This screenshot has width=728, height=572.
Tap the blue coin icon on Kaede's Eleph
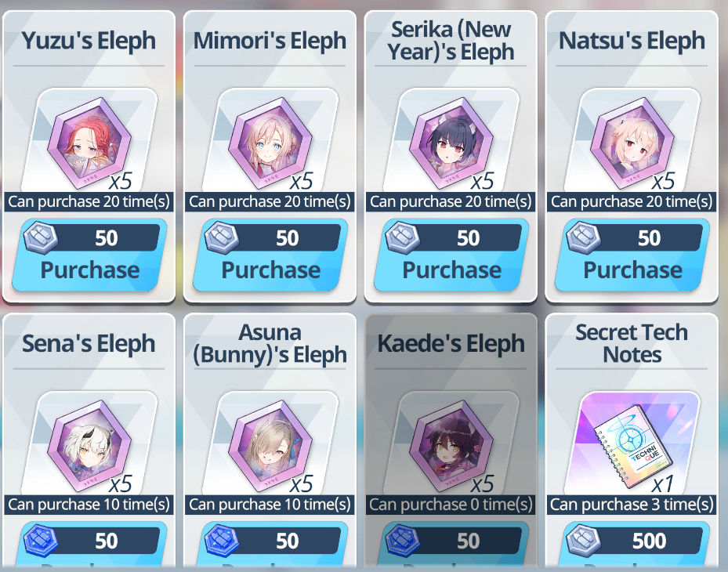[403, 541]
